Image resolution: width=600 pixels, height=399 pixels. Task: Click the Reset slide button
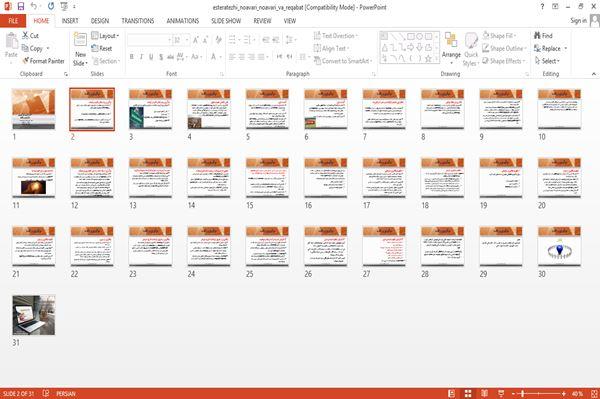(x=102, y=48)
